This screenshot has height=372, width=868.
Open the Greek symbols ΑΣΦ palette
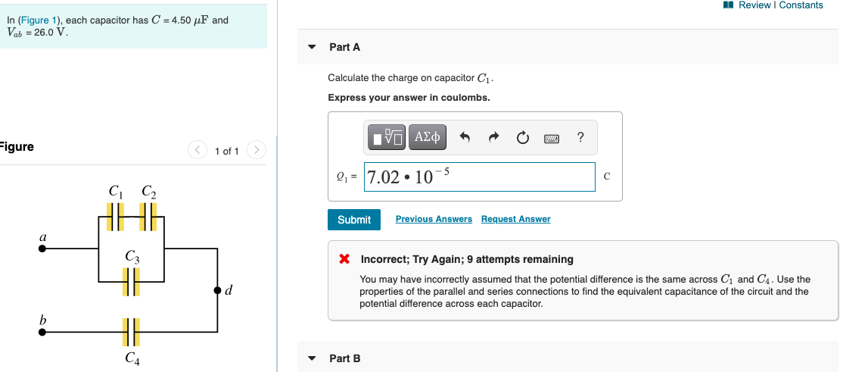pos(428,136)
